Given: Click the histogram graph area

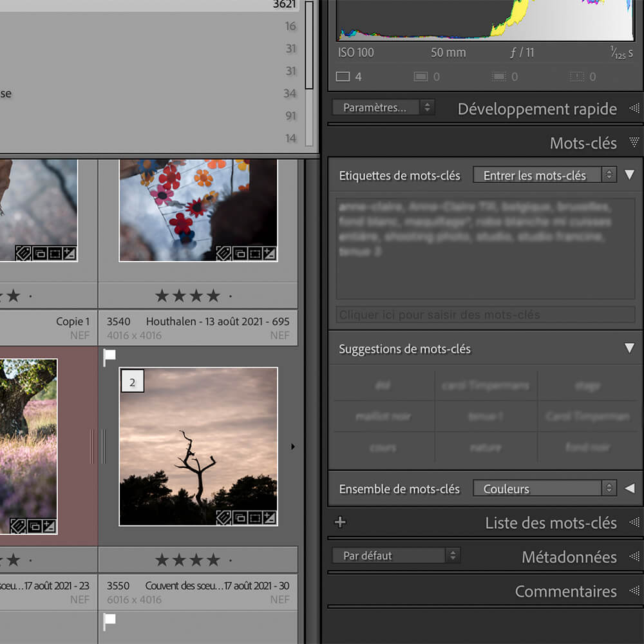Looking at the screenshot, I should pyautogui.click(x=486, y=20).
